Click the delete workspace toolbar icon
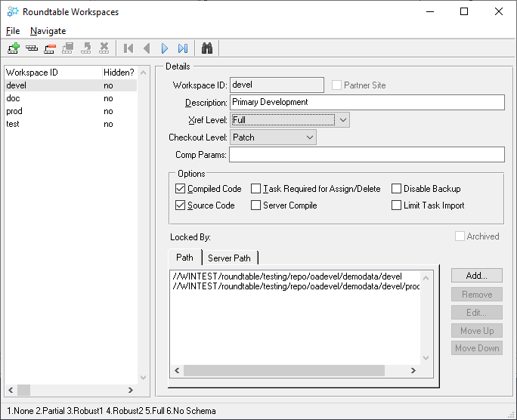 click(x=50, y=48)
